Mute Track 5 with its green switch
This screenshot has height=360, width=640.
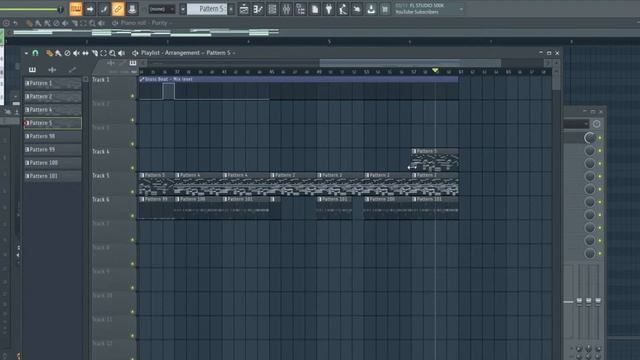pos(132,192)
